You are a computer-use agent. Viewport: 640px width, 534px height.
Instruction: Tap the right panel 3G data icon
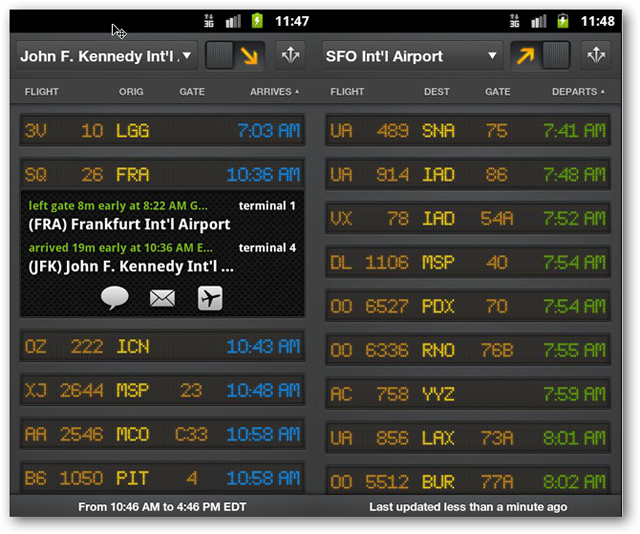(x=515, y=20)
